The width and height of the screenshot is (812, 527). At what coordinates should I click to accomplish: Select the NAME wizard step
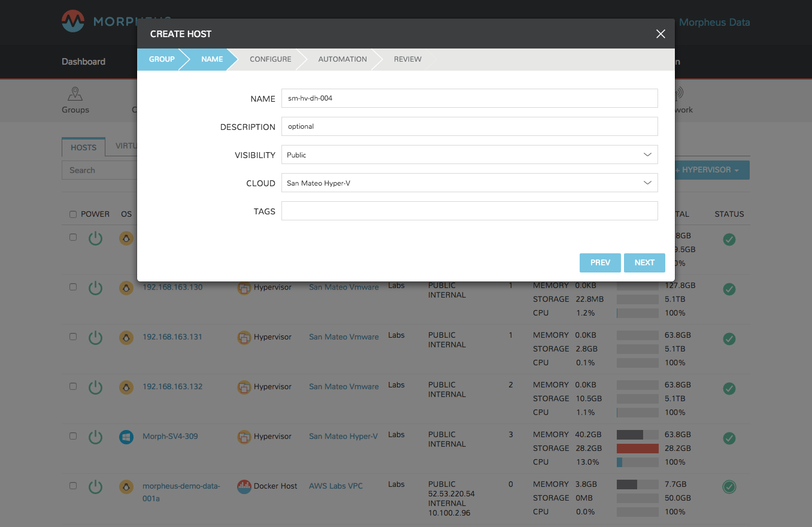point(212,59)
